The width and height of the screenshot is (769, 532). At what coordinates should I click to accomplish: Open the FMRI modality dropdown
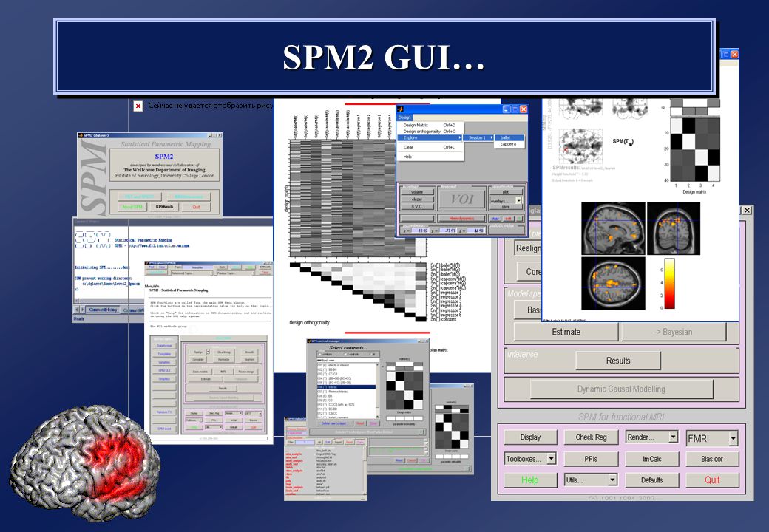tap(711, 438)
